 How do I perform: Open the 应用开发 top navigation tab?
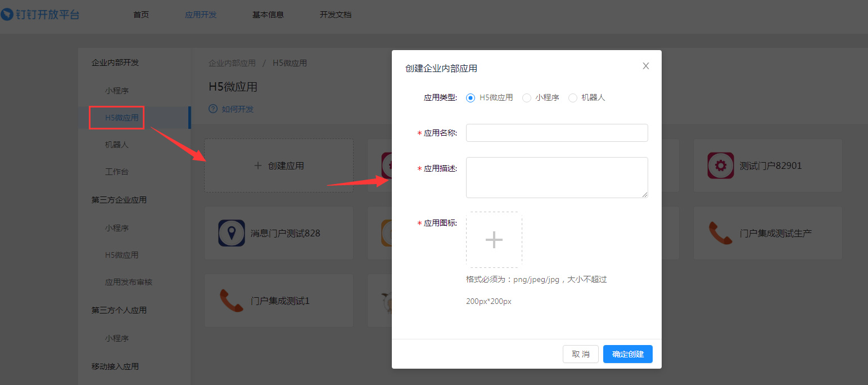[x=201, y=15]
